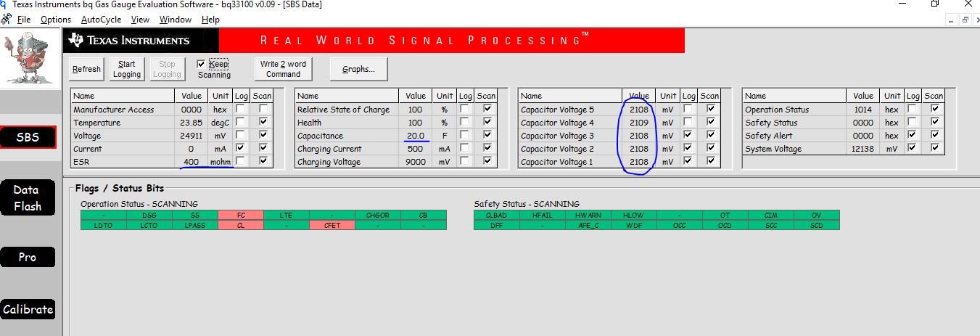Click Value header of Capacitor Voltage table
This screenshot has height=336, width=980.
pyautogui.click(x=639, y=96)
